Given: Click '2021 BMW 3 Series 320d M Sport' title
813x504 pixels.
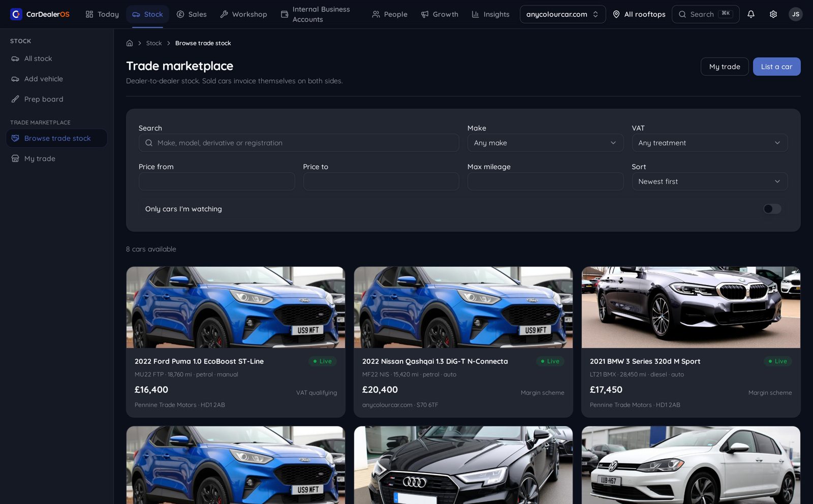Looking at the screenshot, I should [645, 361].
